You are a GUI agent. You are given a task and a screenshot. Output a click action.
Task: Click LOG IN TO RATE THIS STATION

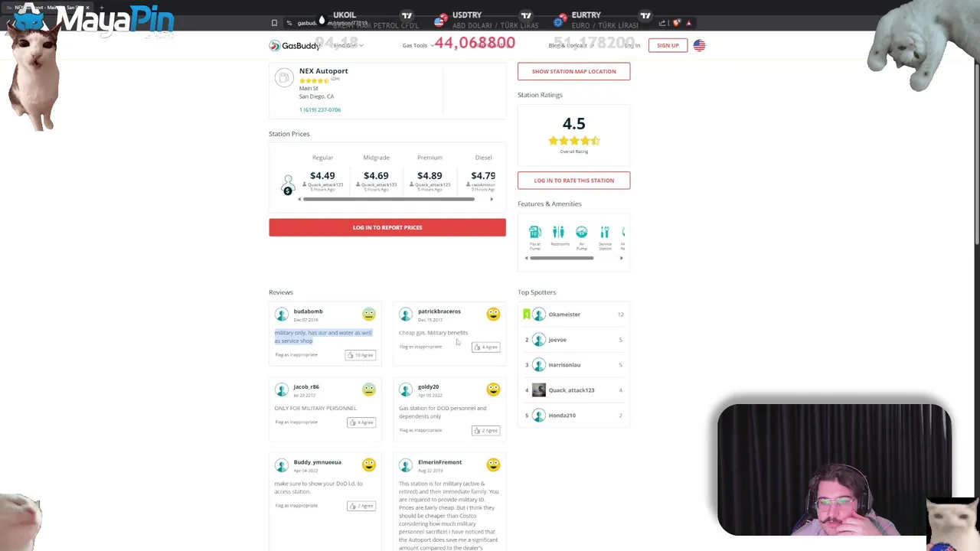coord(573,181)
